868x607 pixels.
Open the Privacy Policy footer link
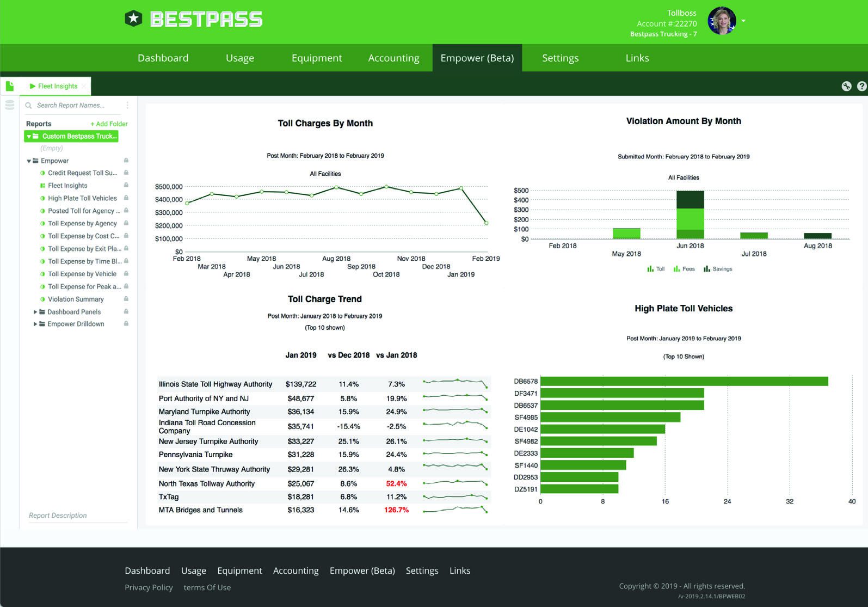(149, 587)
